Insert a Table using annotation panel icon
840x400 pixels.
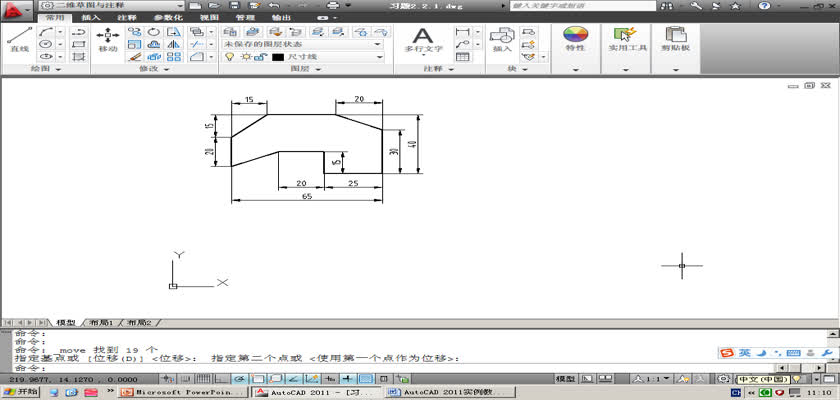pyautogui.click(x=463, y=56)
